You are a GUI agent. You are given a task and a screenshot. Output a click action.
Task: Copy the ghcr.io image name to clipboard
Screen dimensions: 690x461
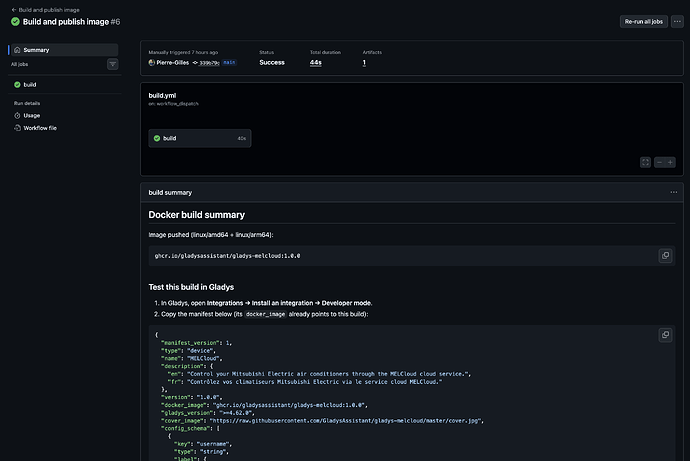coord(665,256)
